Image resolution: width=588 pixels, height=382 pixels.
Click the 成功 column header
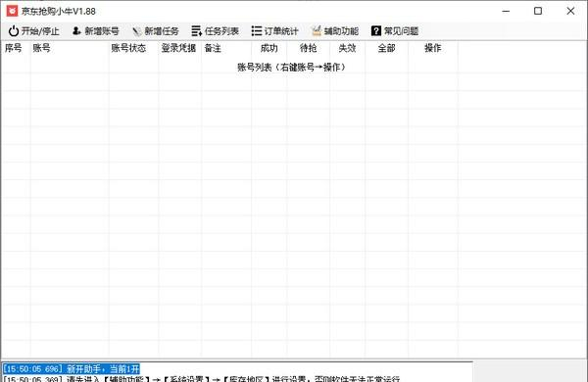pos(269,48)
